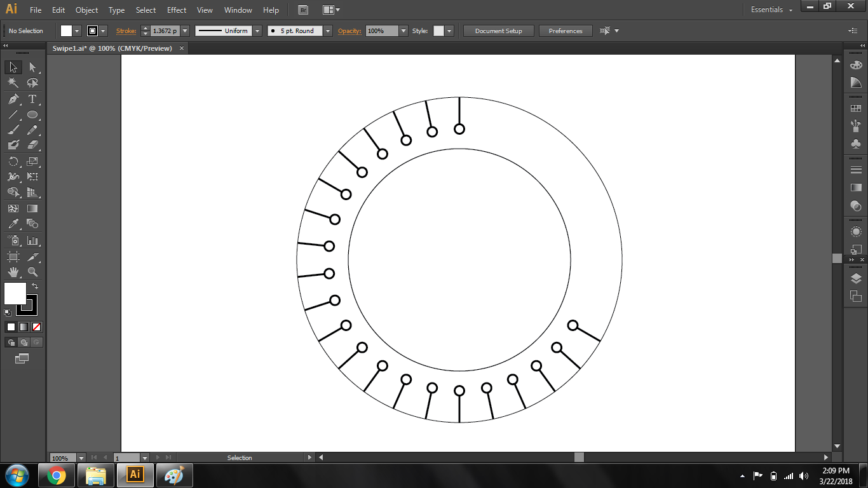The image size is (868, 488).
Task: Select the Magic Wand tool
Action: click(x=13, y=83)
